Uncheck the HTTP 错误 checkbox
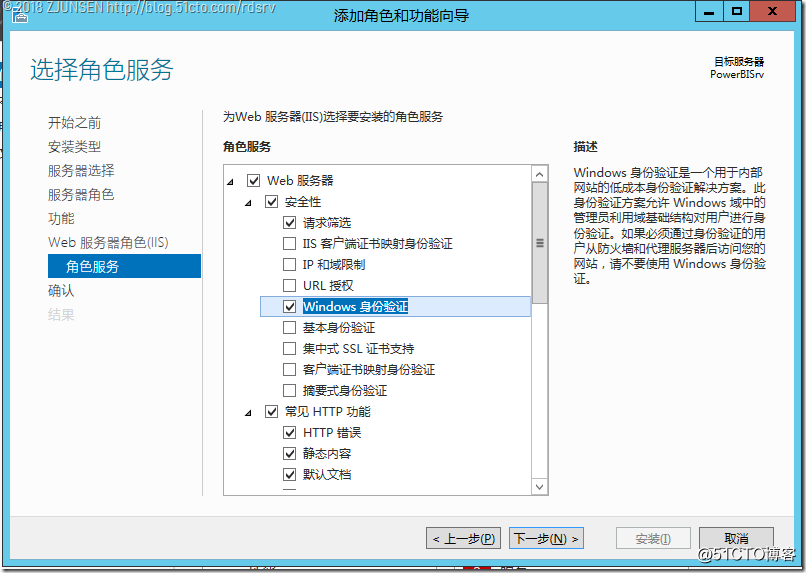806x573 pixels. [x=289, y=433]
